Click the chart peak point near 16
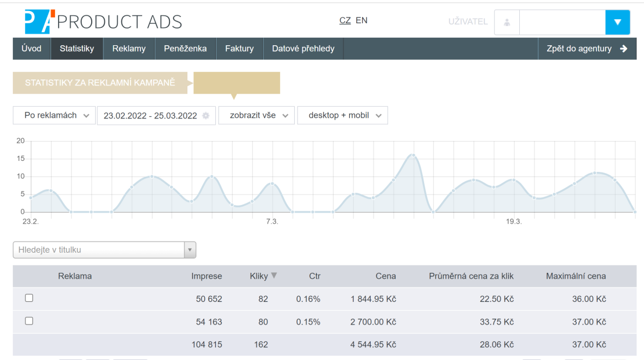Image resolution: width=644 pixels, height=360 pixels. [x=414, y=156]
